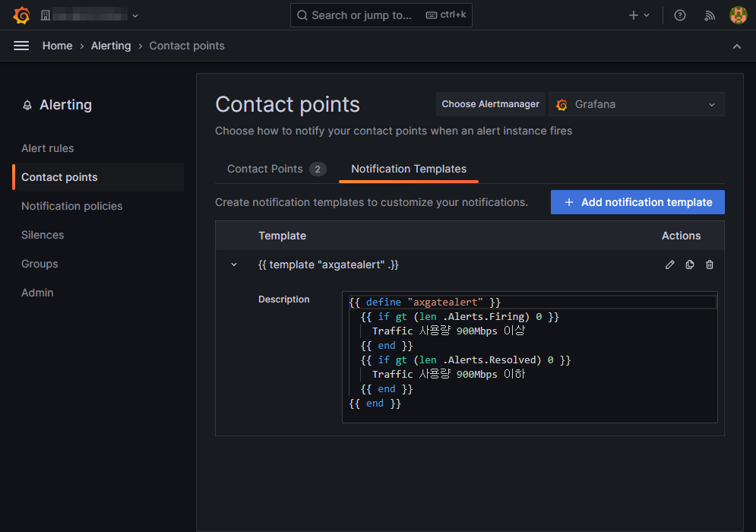Click the template code description box
756x532 pixels.
click(530, 357)
